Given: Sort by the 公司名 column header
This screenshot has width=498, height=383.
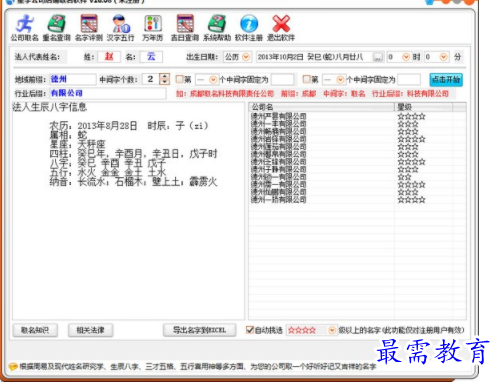Looking at the screenshot, I should (x=321, y=107).
